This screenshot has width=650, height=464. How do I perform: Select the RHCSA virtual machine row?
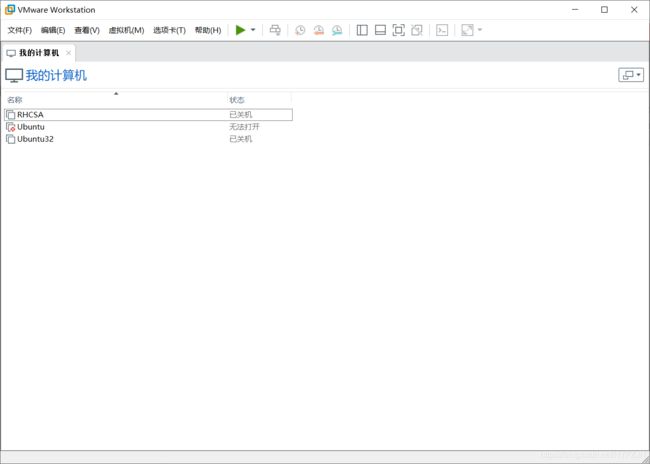click(x=148, y=115)
